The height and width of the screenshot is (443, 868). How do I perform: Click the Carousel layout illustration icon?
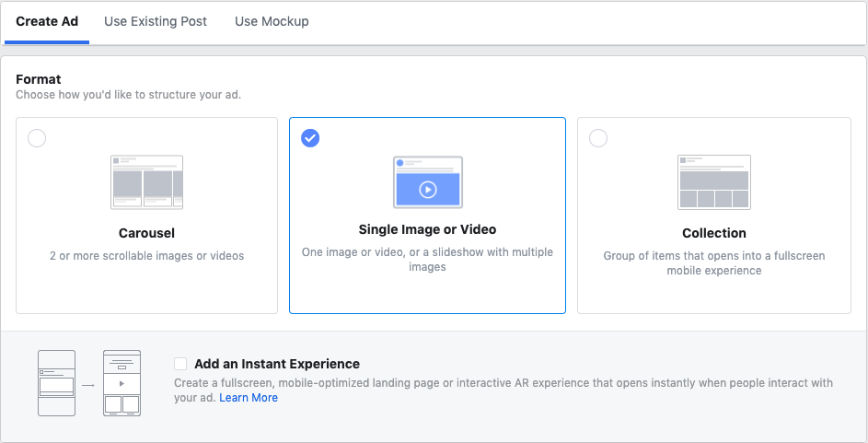[146, 181]
